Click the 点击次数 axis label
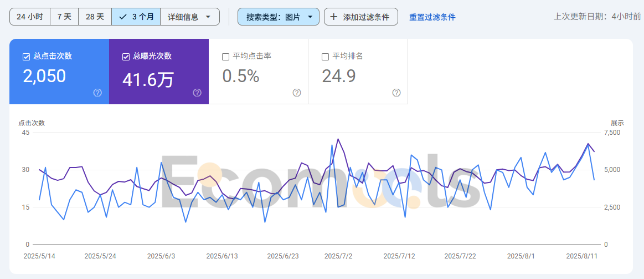The height and width of the screenshot is (279, 644). (32, 123)
